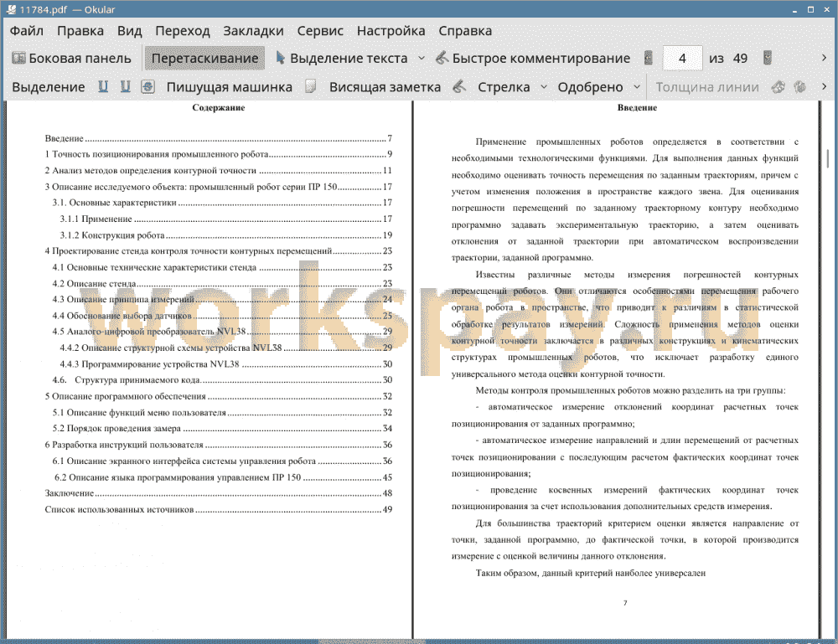Open the Справка menu
This screenshot has height=644, width=838.
(465, 31)
